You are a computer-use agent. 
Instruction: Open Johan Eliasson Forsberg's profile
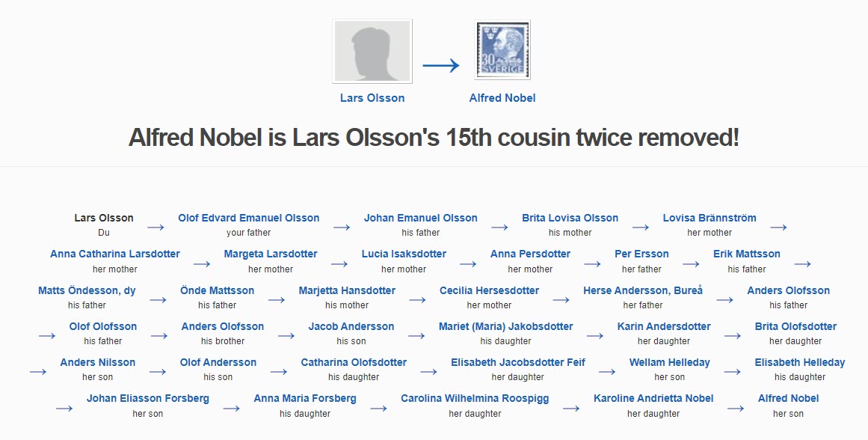(148, 398)
